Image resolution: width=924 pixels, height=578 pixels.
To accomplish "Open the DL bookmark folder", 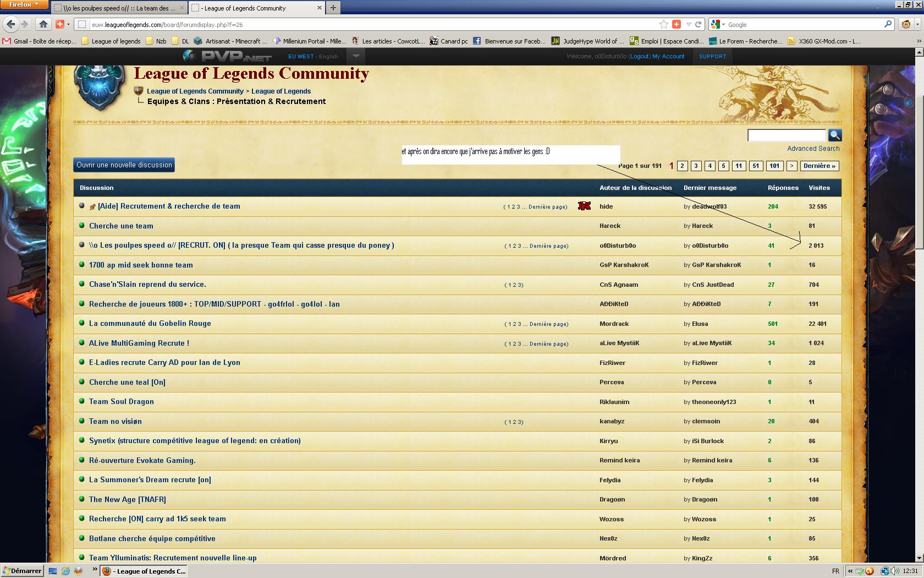I will [x=180, y=41].
